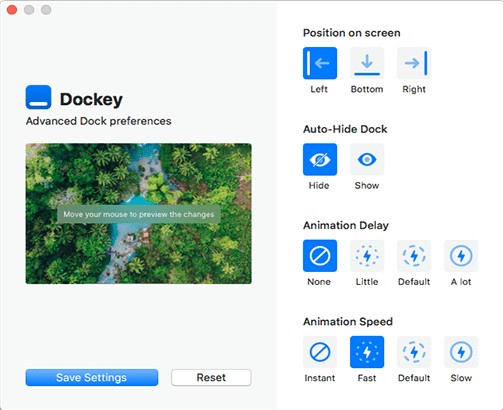Click the 'Animation Delay' heading

pos(346,226)
